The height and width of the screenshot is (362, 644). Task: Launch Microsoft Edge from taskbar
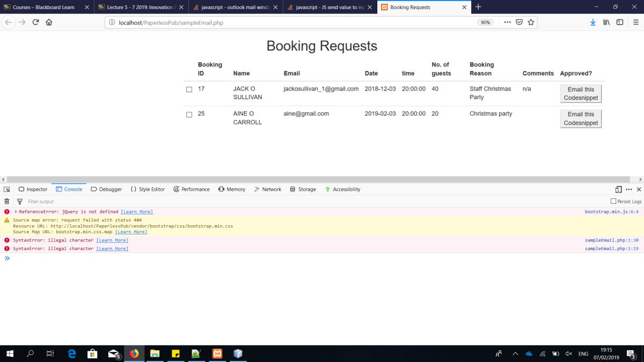point(72,353)
